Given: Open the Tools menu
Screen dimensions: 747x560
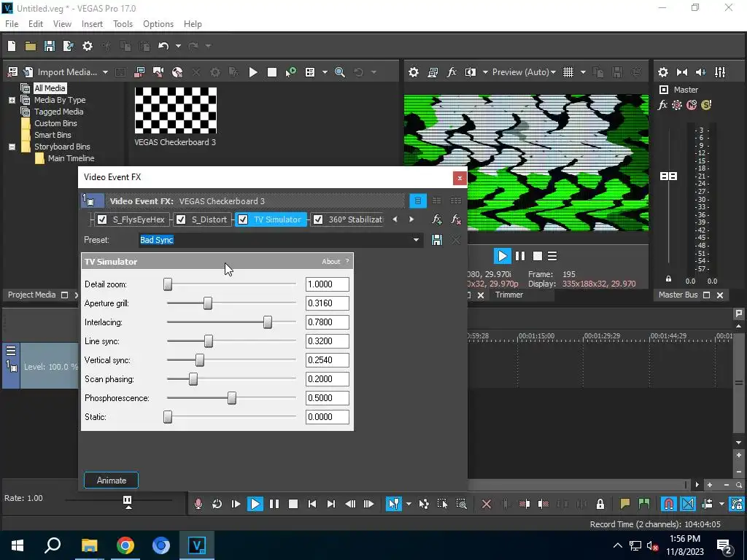Looking at the screenshot, I should tap(123, 24).
